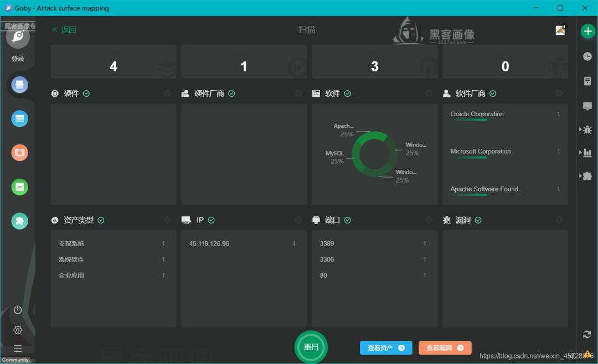Select the Oracle Corporation vendor row
598x364 pixels.
[505, 116]
